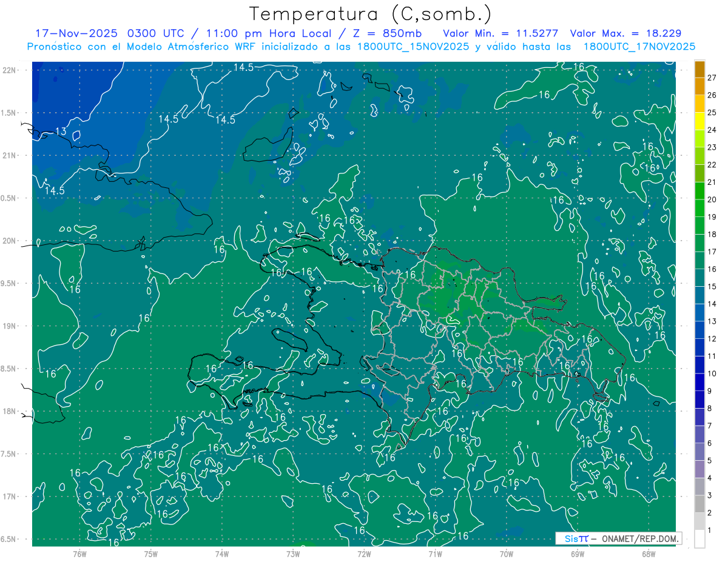Click the contour label '13' on the map
Image resolution: width=728 pixels, height=562 pixels.
coord(61,132)
